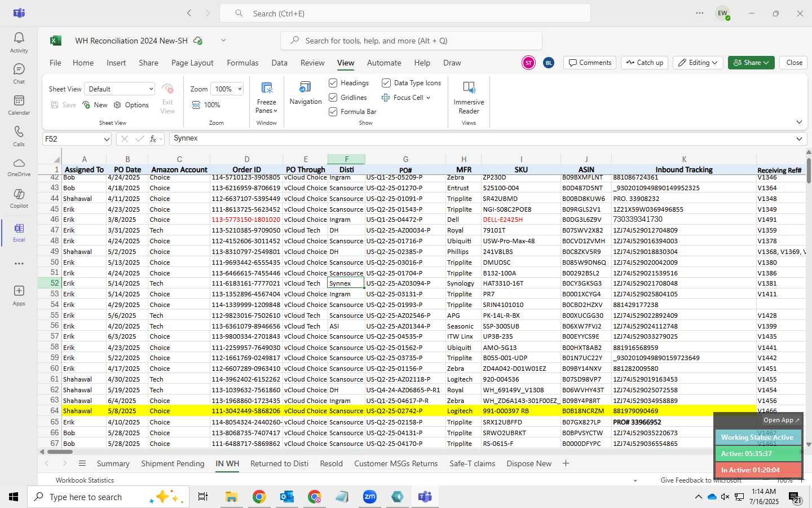The width and height of the screenshot is (812, 508).
Task: Open the file name dropdown chevron
Action: click(x=223, y=41)
